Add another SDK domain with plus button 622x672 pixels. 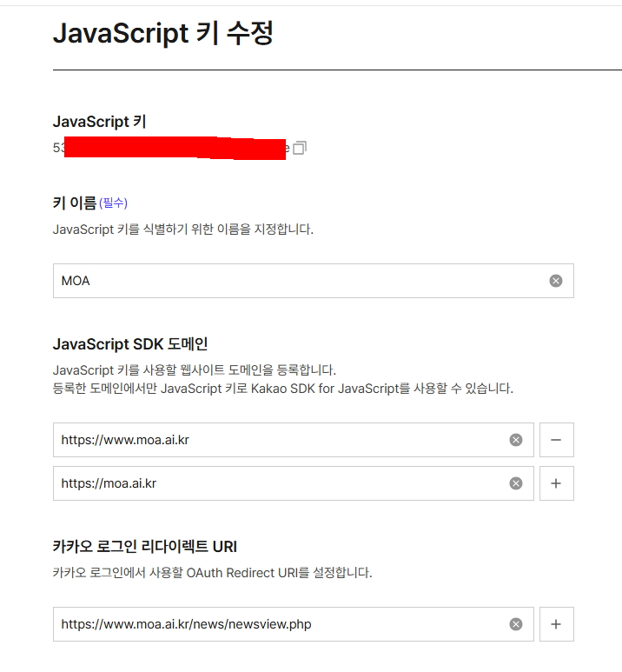[x=556, y=483]
